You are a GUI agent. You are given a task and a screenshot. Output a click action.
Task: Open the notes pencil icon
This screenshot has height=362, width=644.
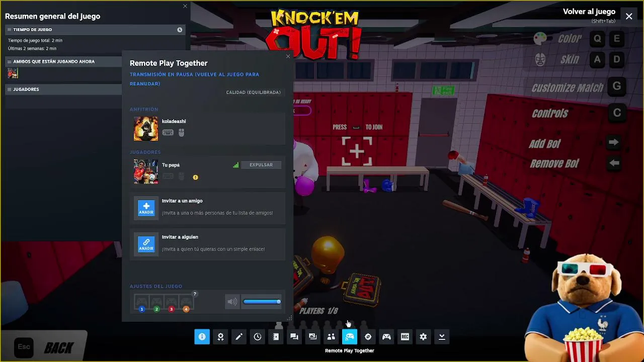click(x=239, y=337)
